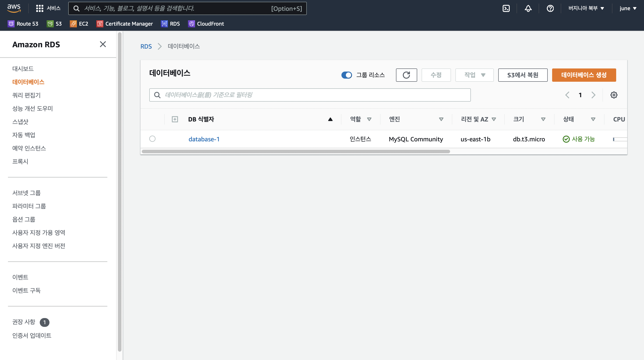
Task: Click the RDS shortcut icon
Action: coord(164,24)
